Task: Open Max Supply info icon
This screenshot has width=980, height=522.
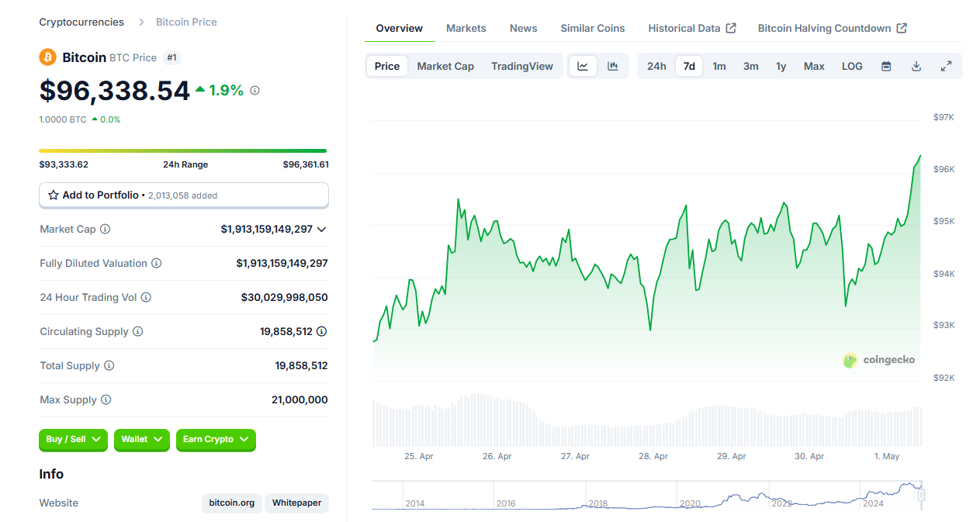Action: point(106,400)
